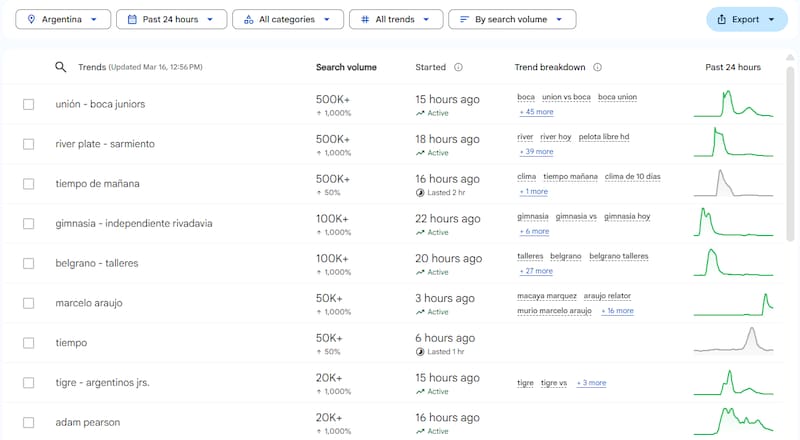Click the sparkline chart for adam pearson
800x440 pixels.
[x=733, y=422]
